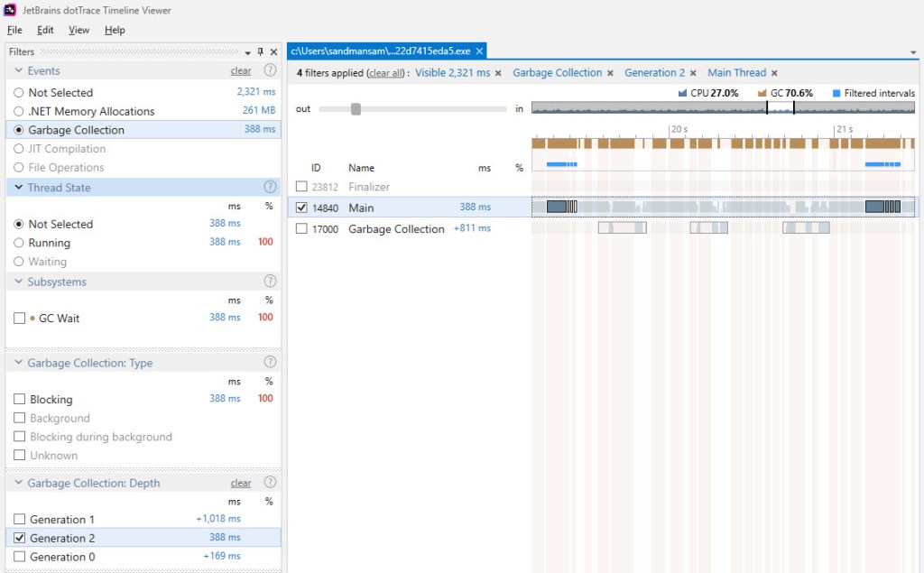Collapse the Thread State section

click(20, 188)
